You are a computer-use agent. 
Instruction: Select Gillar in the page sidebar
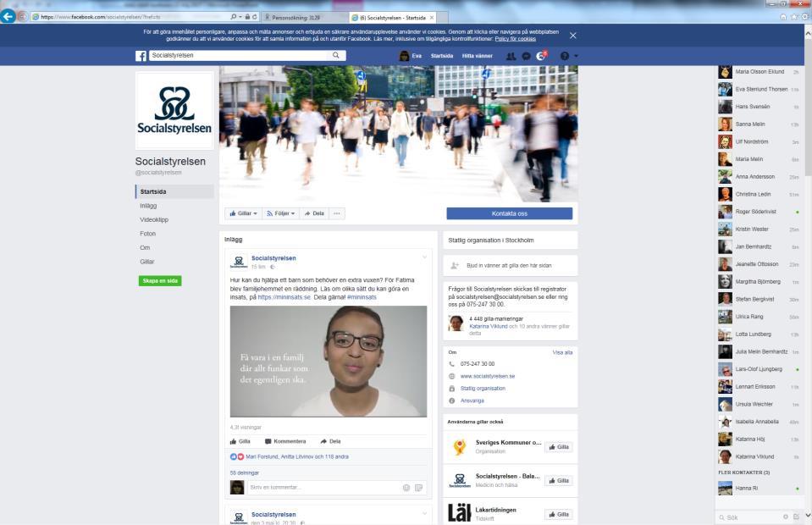click(x=147, y=262)
